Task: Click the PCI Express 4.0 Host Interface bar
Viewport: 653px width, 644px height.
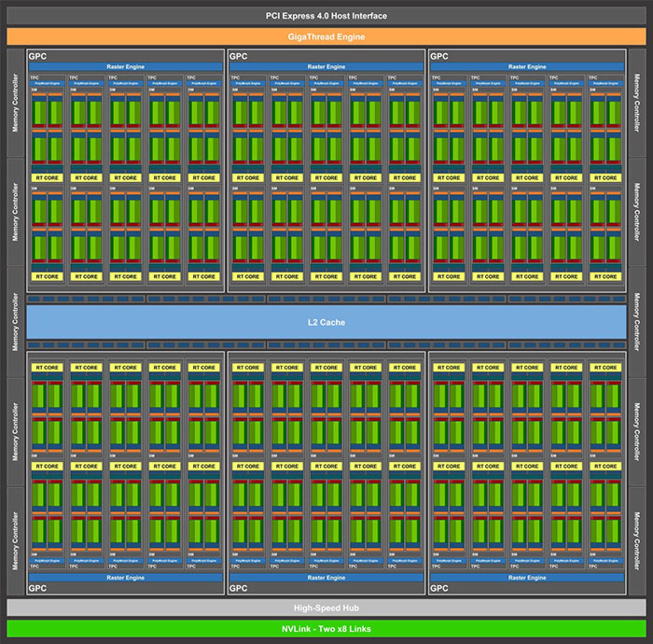Action: (326, 16)
